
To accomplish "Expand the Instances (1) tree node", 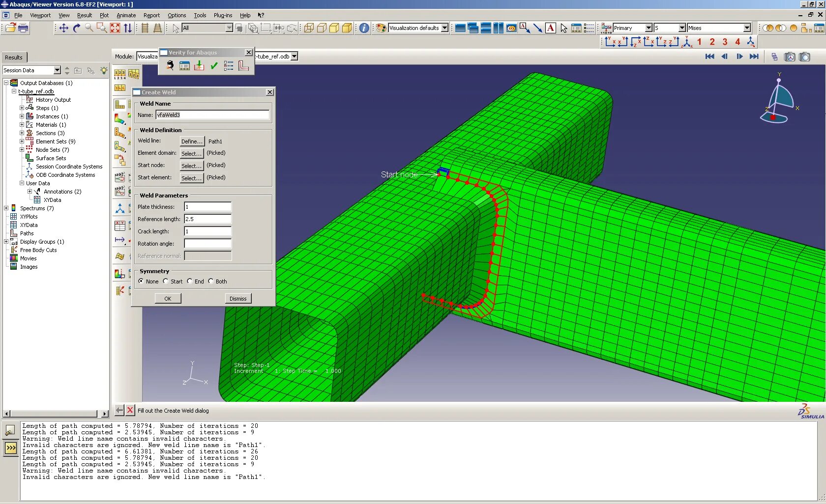I will click(22, 116).
